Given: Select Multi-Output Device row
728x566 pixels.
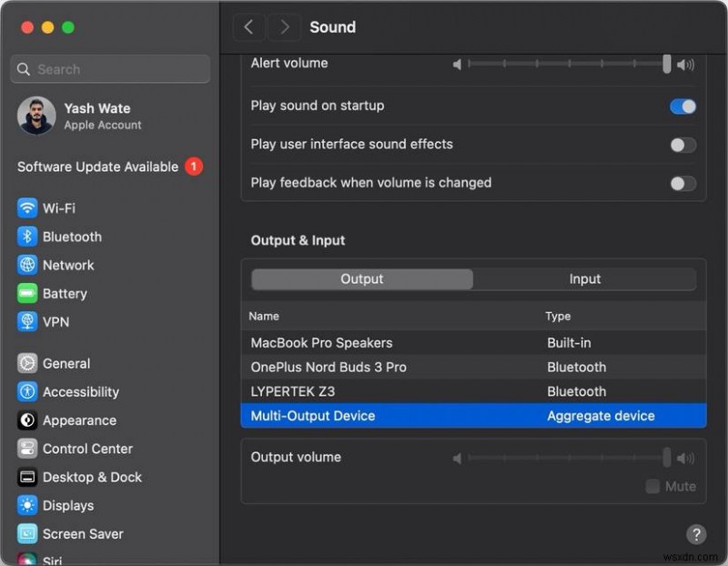Looking at the screenshot, I should [x=473, y=416].
